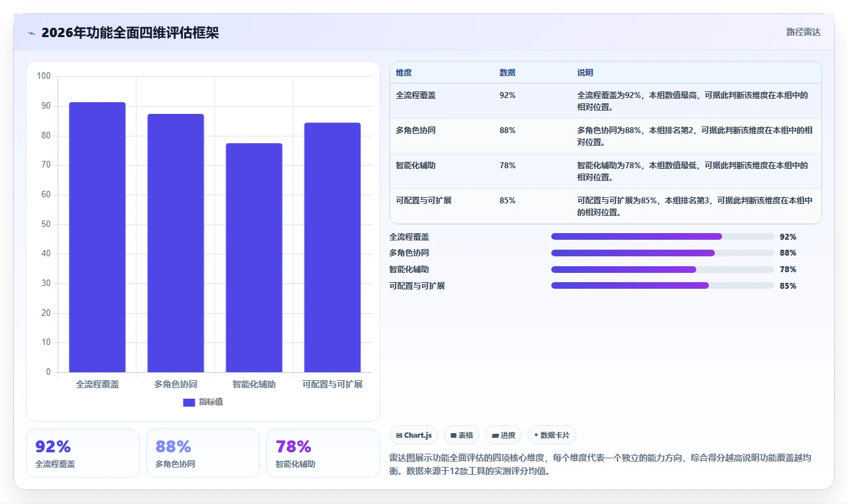Screen dimensions: 848x504
Task: Select the 智能化辅助 cell in the table
Action: coord(416,166)
